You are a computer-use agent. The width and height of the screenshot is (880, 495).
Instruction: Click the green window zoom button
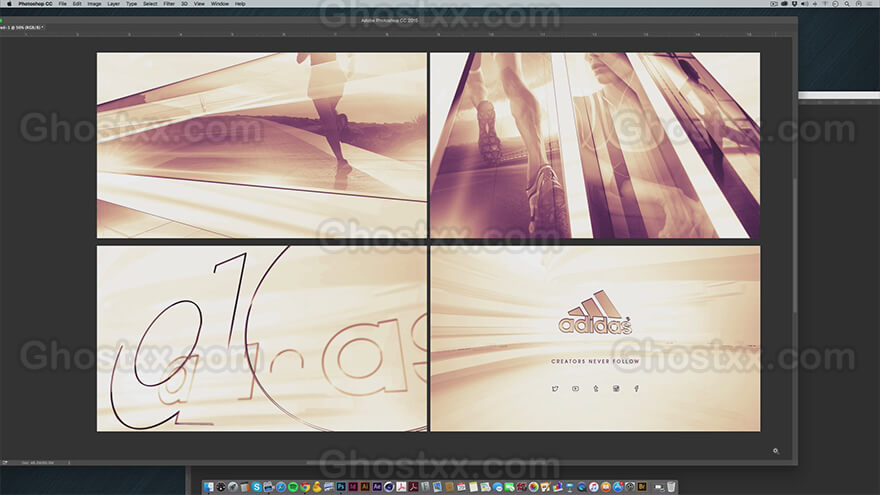(1, 21)
